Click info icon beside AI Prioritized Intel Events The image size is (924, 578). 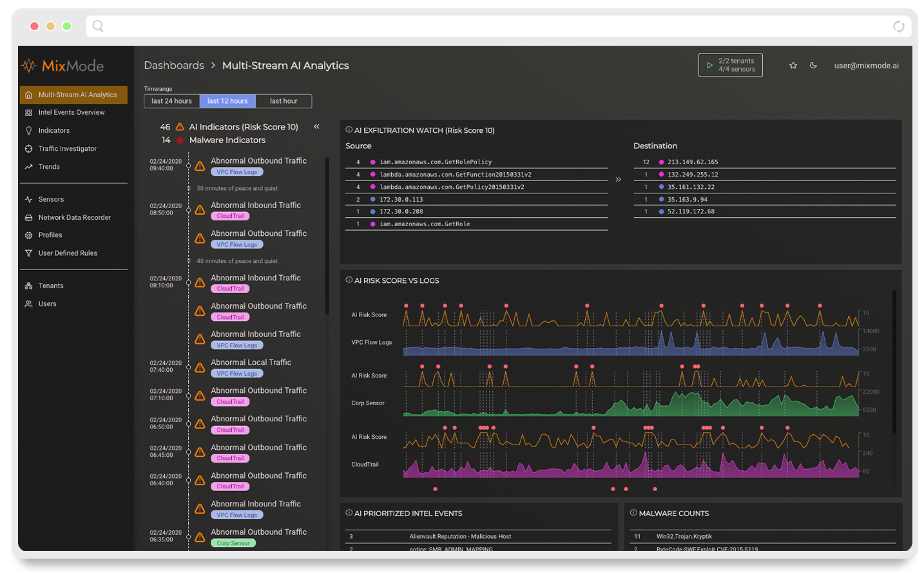tap(349, 513)
